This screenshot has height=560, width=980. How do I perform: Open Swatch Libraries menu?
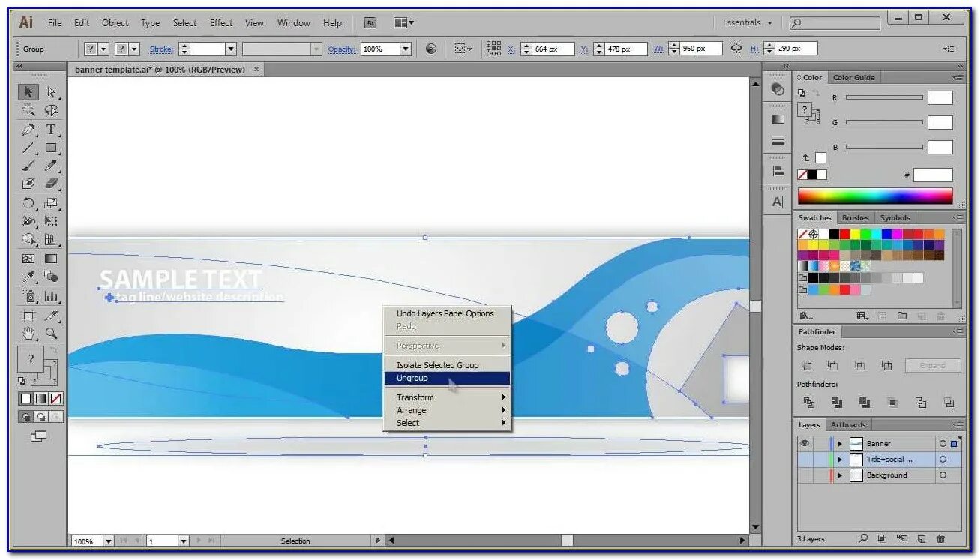coord(807,316)
